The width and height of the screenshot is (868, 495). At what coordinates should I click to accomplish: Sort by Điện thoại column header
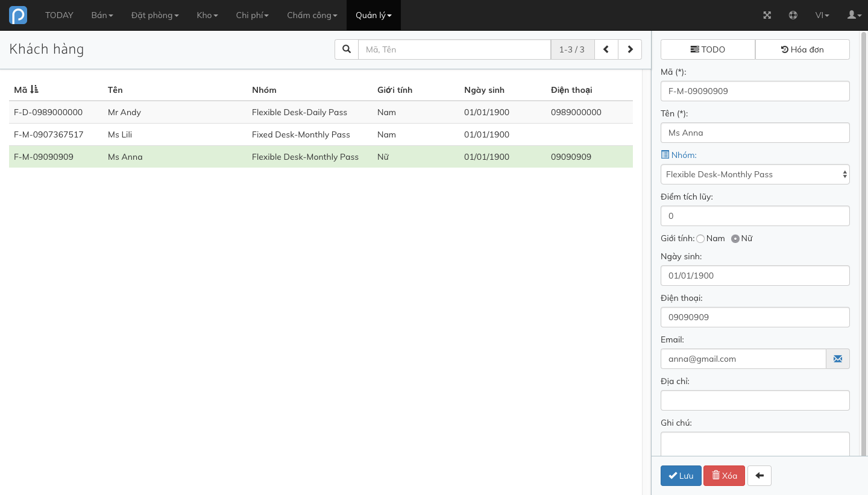pos(571,90)
